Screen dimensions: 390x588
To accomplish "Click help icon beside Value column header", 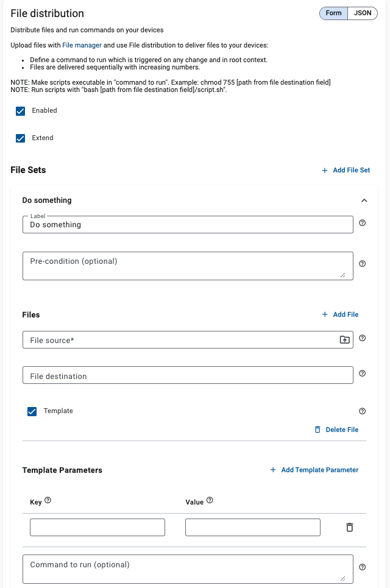I will pyautogui.click(x=210, y=501).
